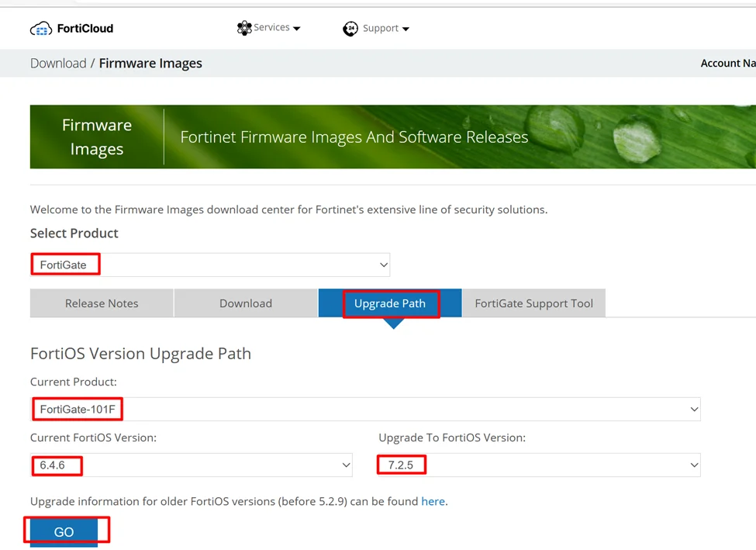The image size is (756, 550).
Task: Open the Services dropdown menu
Action: click(268, 28)
